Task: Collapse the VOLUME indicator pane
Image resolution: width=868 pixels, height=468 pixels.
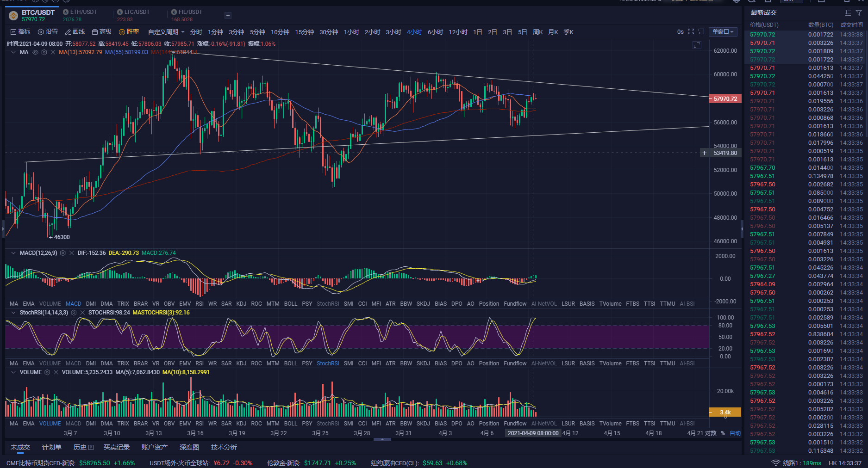Action: point(13,372)
